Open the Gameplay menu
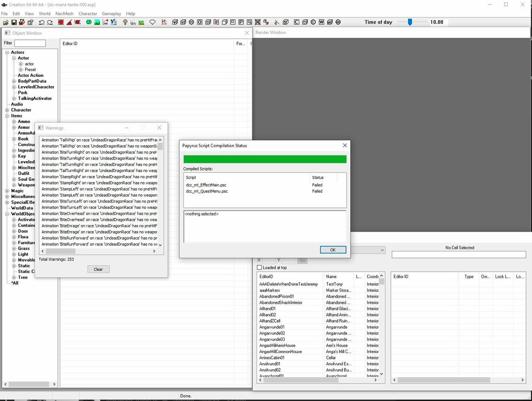Viewport: 532px width, 401px height. click(x=111, y=14)
